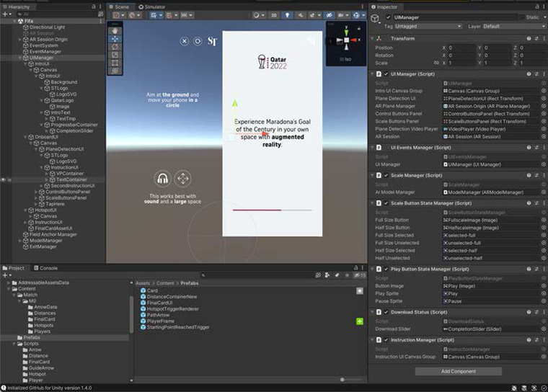Select the Transform tool in Scene toolbar
Screen dimensions: 548x392
click(x=115, y=71)
